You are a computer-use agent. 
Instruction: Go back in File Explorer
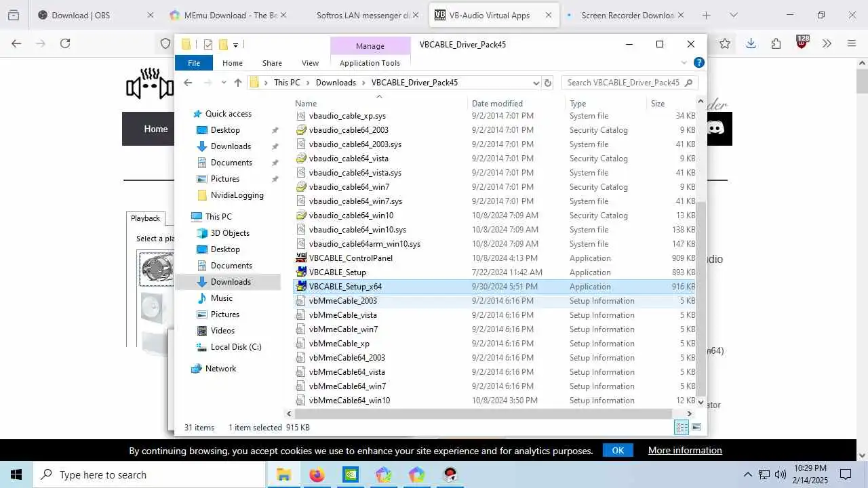188,83
